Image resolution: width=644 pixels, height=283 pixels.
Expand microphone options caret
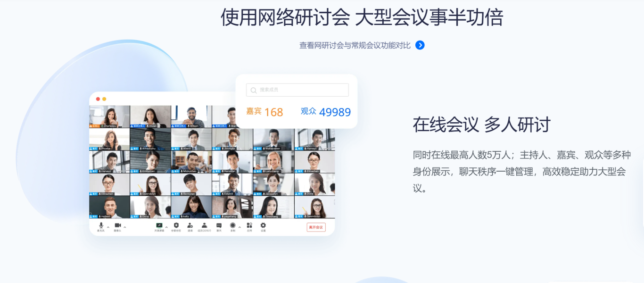[x=108, y=227]
